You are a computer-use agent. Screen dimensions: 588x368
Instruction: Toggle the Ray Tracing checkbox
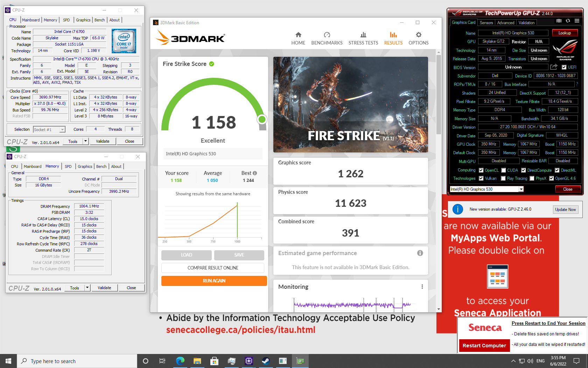click(x=503, y=178)
